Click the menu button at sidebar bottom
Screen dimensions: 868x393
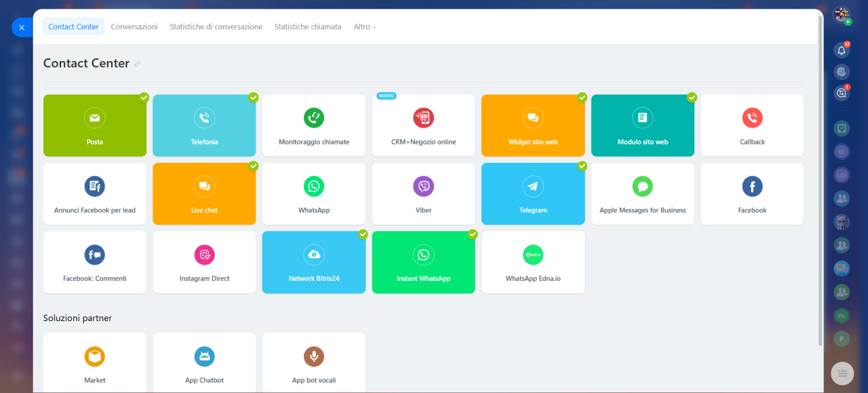pos(842,373)
